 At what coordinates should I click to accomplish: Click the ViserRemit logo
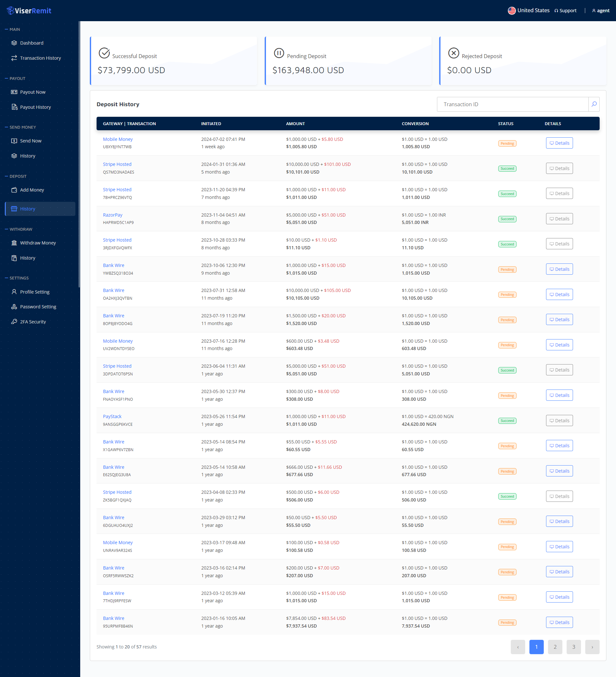pyautogui.click(x=29, y=11)
